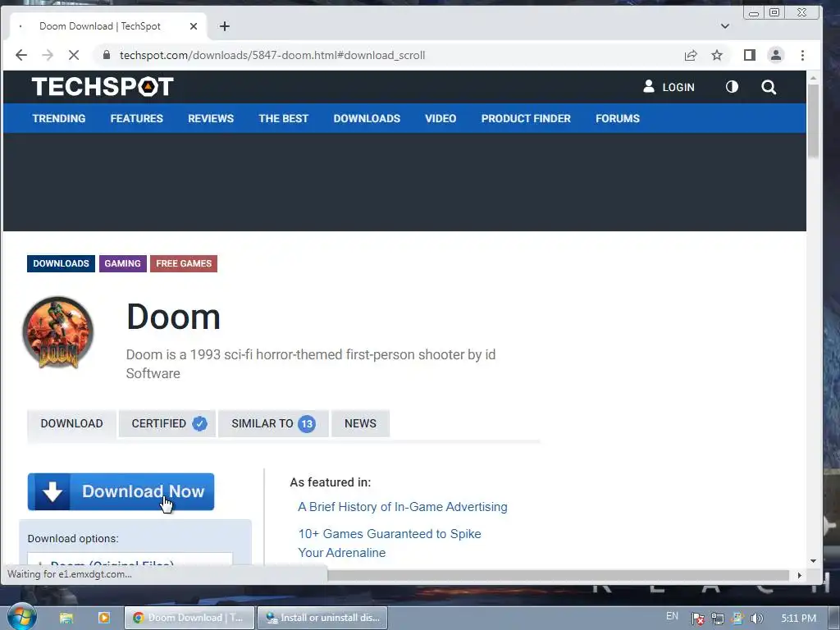The image size is (840, 630).
Task: Click the Doom game cover icon
Action: point(58,333)
